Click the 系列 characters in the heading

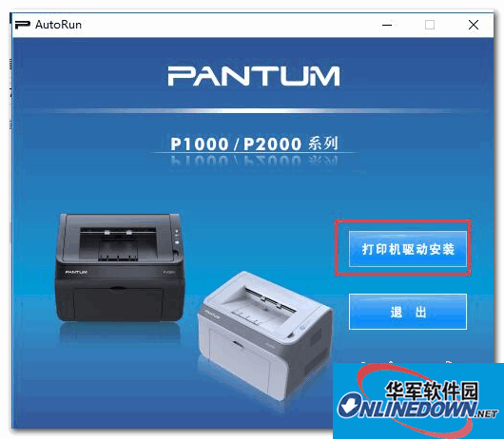(x=323, y=143)
